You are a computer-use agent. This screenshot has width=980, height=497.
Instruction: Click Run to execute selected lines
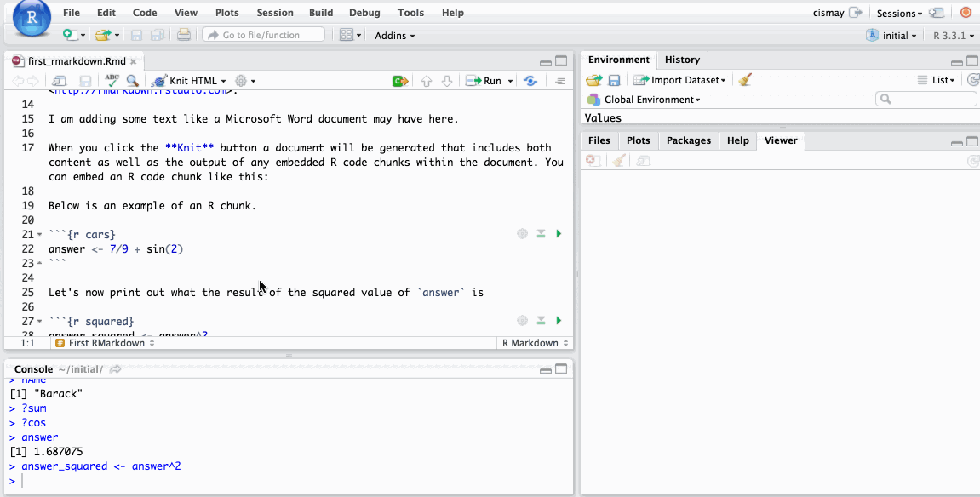484,81
